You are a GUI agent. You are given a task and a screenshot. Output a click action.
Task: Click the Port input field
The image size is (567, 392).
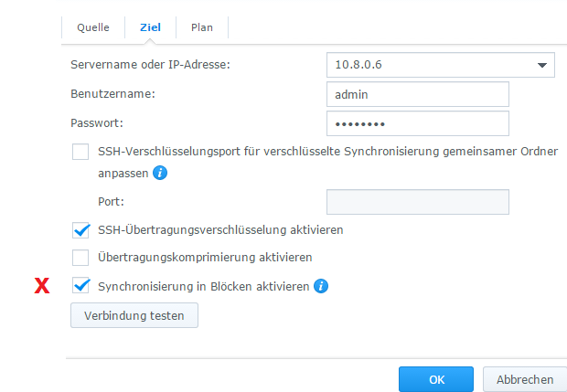point(417,201)
